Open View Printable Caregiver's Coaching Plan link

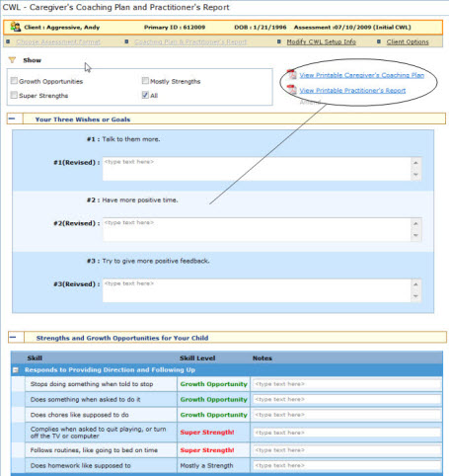pyautogui.click(x=361, y=75)
